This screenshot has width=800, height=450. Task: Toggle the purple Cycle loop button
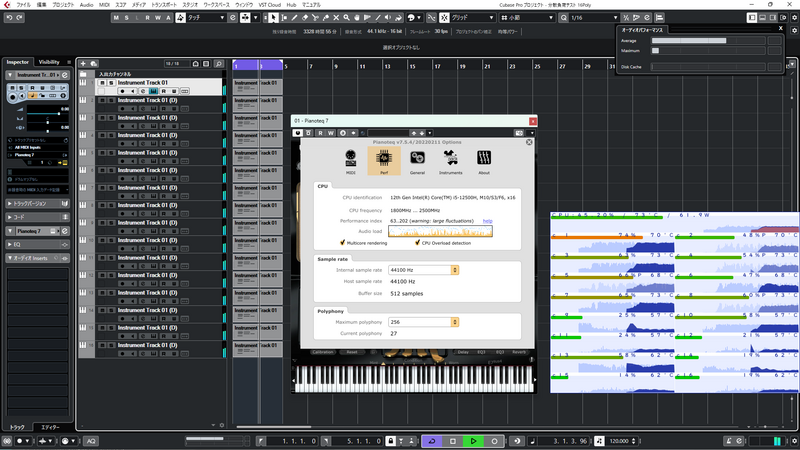pos(432,441)
